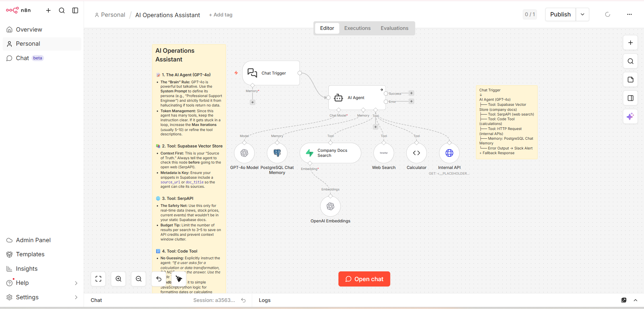Switch to the Editor tab
The height and width of the screenshot is (309, 644).
pos(327,28)
